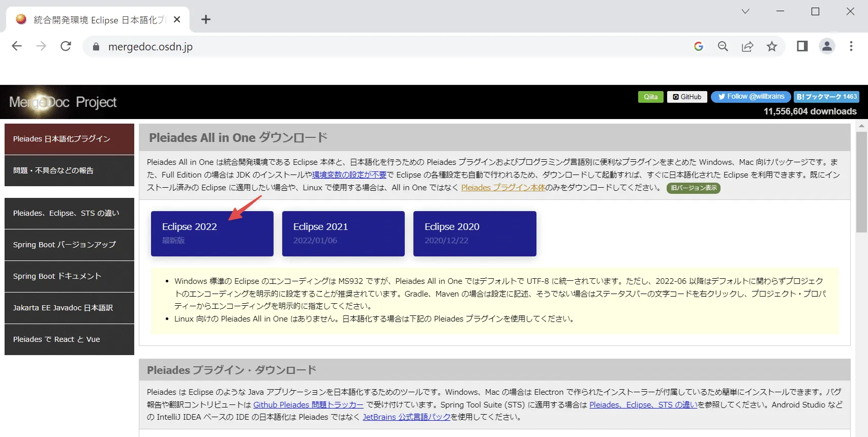Select the Eclipse 2021 download tile
The image size is (868, 437).
pyautogui.click(x=343, y=234)
